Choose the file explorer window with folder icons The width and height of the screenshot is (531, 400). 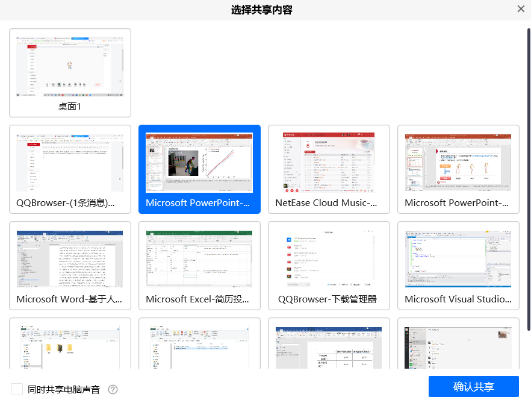[x=70, y=343]
